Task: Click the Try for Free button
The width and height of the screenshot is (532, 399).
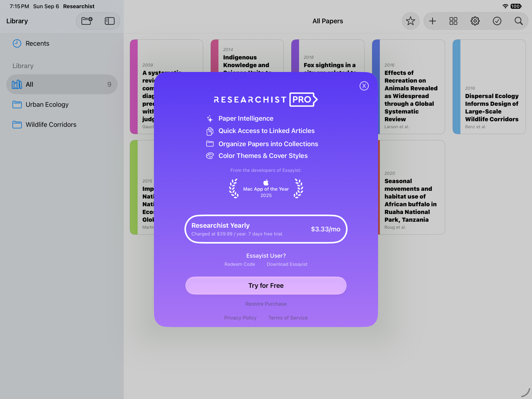Action: (266, 286)
